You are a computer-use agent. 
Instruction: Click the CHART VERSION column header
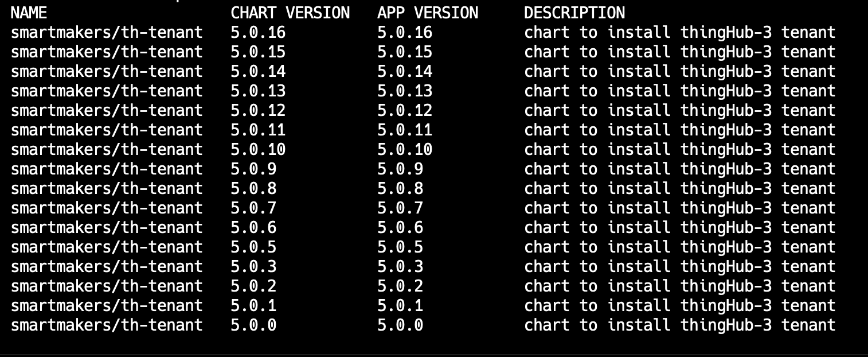[x=290, y=13]
